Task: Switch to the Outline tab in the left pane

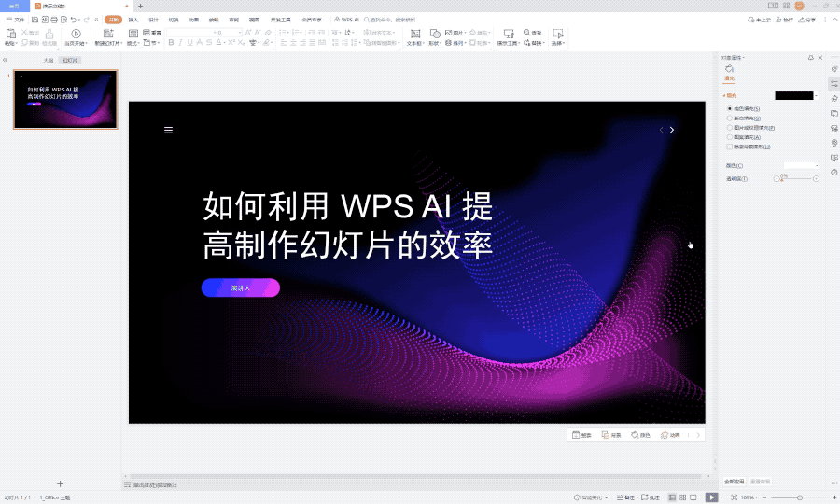Action: [49, 61]
